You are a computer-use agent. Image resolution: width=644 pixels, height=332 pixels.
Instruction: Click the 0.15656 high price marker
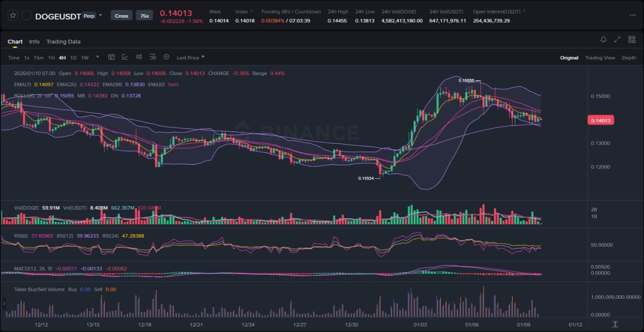click(466, 81)
